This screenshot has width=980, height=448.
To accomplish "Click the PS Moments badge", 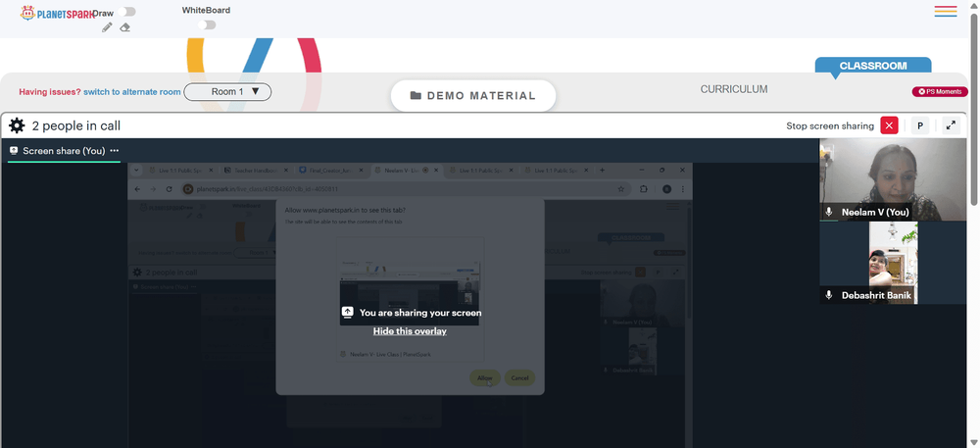I will click(940, 92).
